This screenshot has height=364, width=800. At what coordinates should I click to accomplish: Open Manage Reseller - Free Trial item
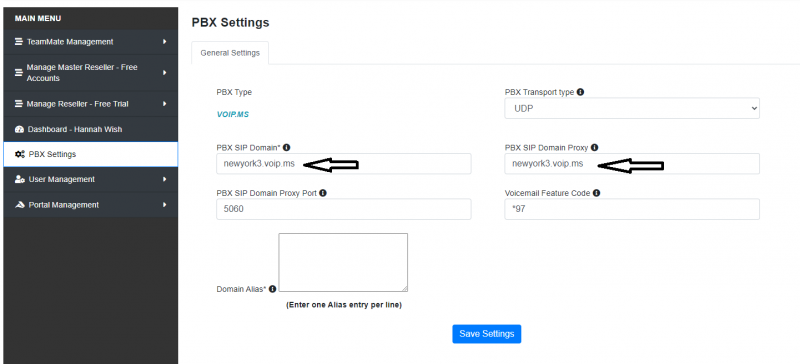(91, 104)
